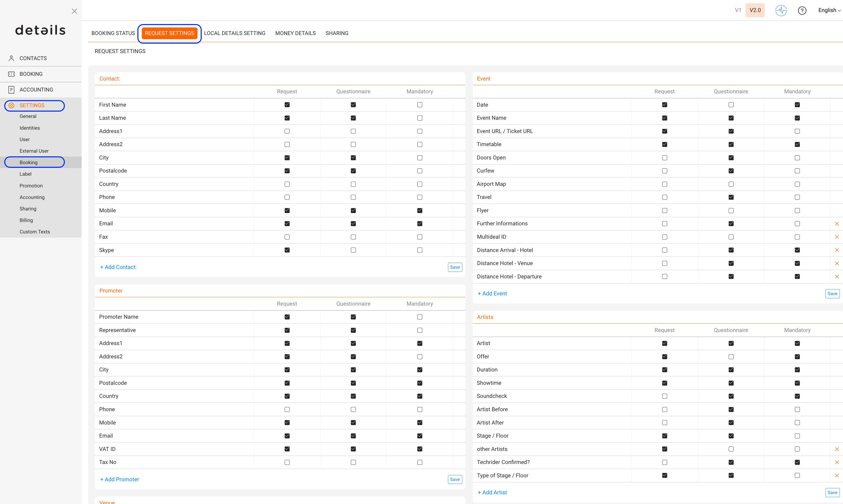Remove the Distance Hotel - Departure field
The width and height of the screenshot is (843, 504).
836,277
